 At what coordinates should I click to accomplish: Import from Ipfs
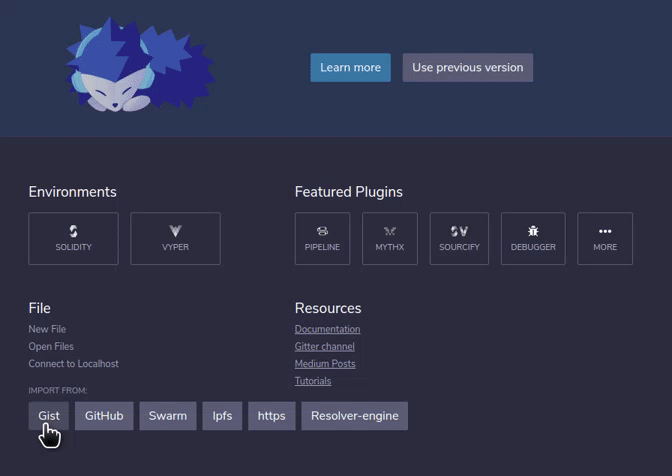[x=222, y=416]
